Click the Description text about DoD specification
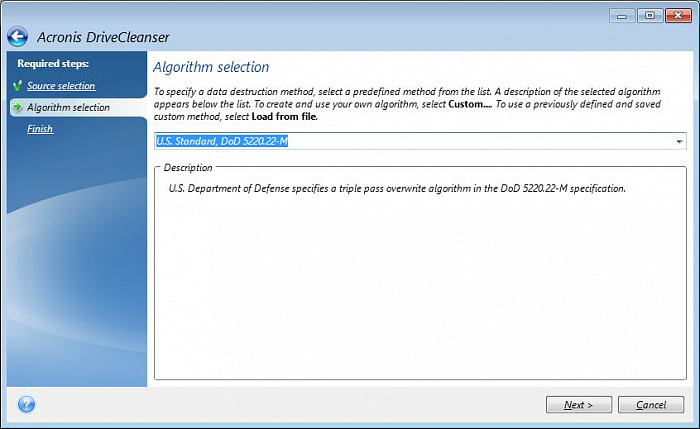Screen dimensions: 700x429 (x=397, y=188)
